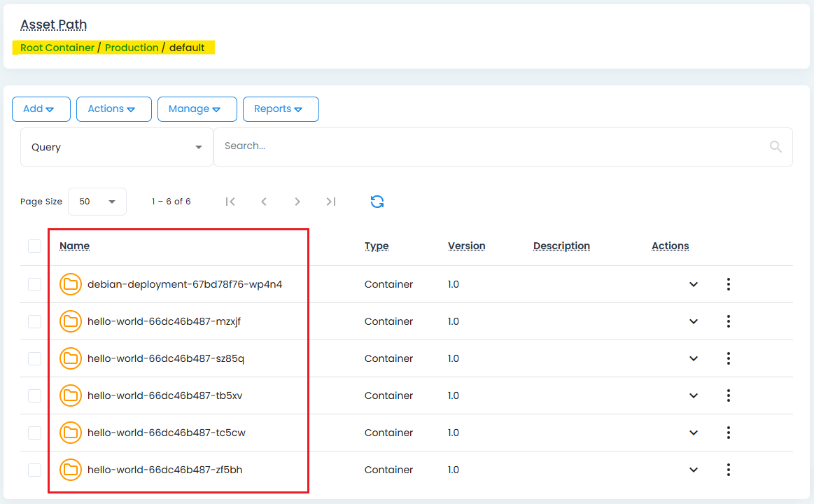Open the Page Size 50 dropdown
Viewport: 814px width, 504px height.
[97, 202]
